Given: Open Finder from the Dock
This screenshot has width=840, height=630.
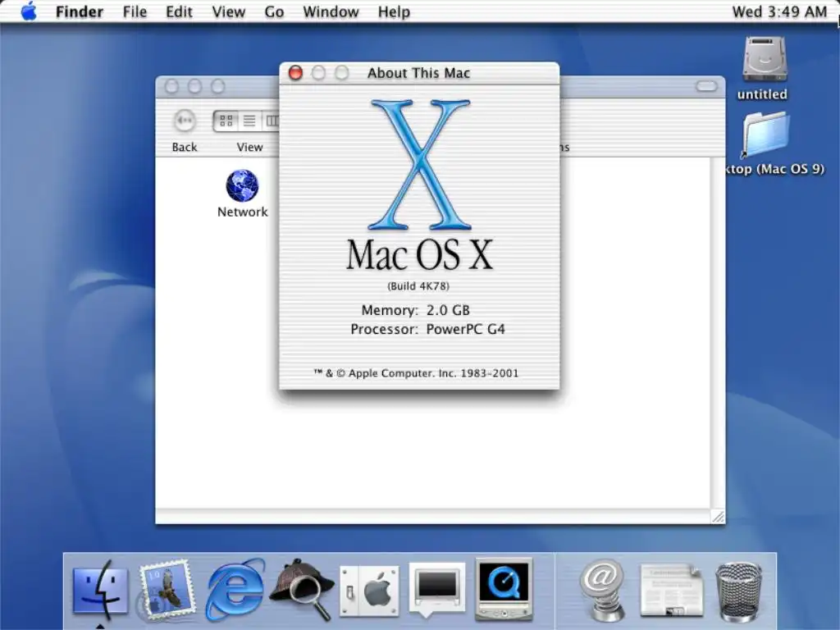Looking at the screenshot, I should [x=100, y=590].
